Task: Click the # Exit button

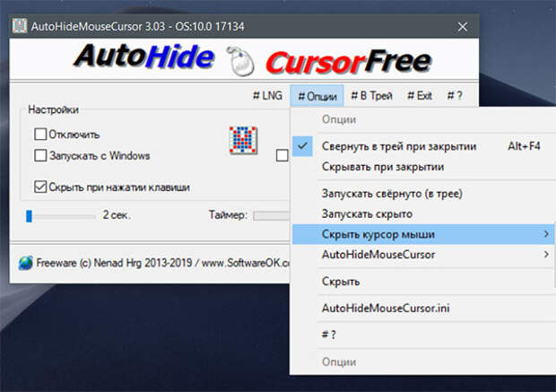Action: [420, 96]
